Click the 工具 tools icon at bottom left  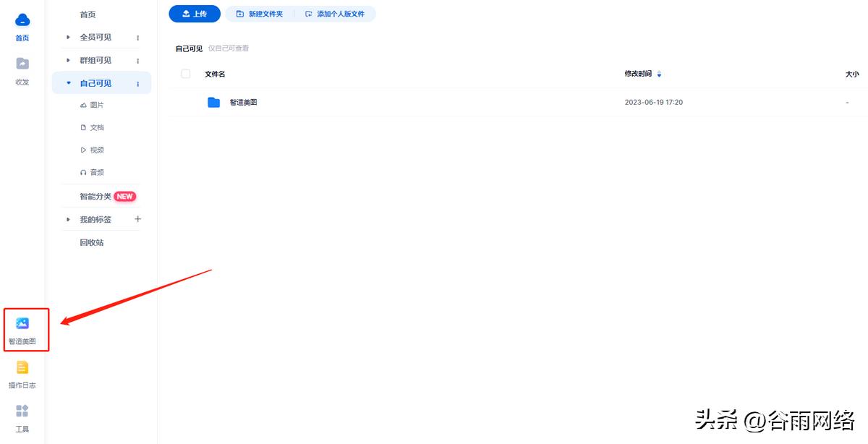[x=22, y=414]
